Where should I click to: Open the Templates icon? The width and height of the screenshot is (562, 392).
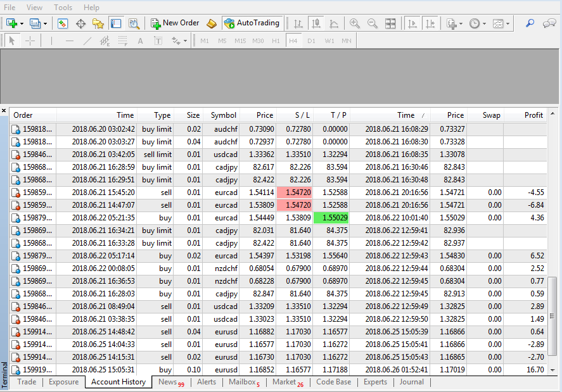click(498, 23)
